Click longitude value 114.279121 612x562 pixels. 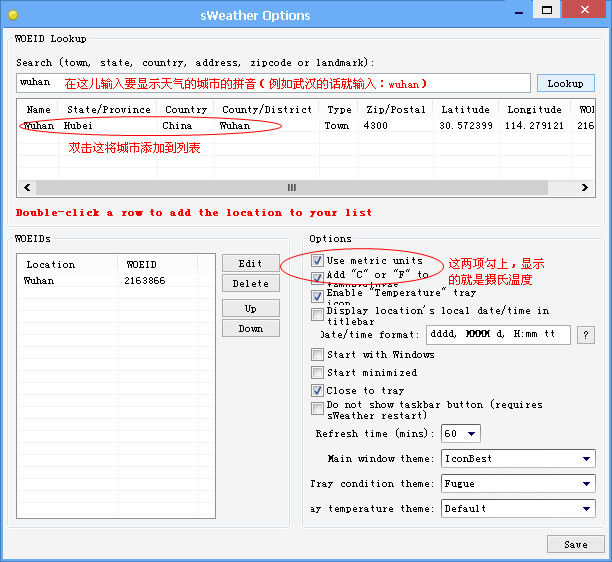(x=534, y=126)
